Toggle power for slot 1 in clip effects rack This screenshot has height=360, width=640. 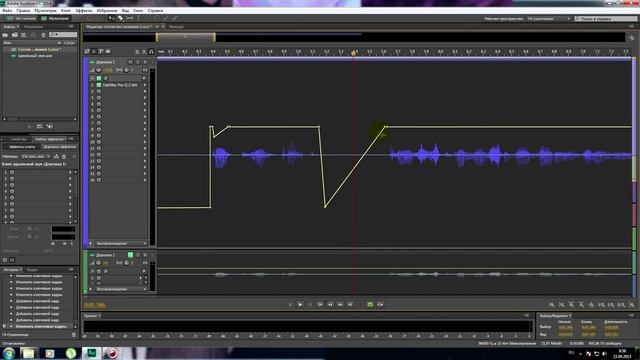[x=12, y=172]
